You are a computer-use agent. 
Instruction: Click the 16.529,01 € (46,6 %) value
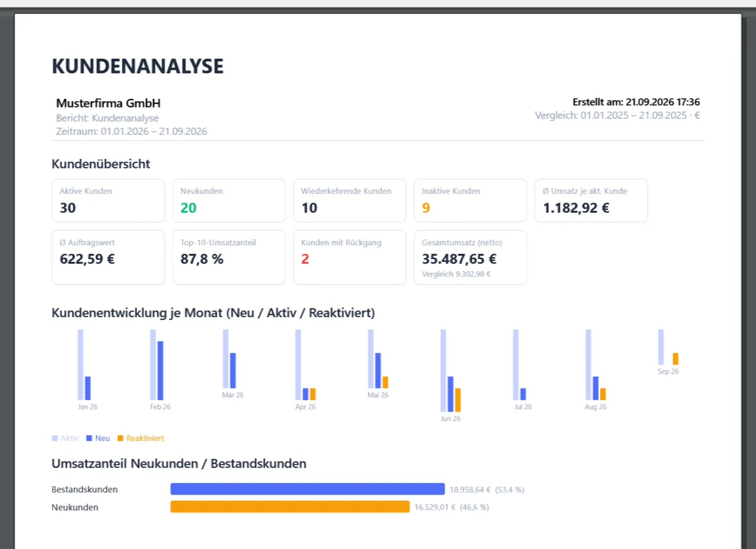(452, 507)
